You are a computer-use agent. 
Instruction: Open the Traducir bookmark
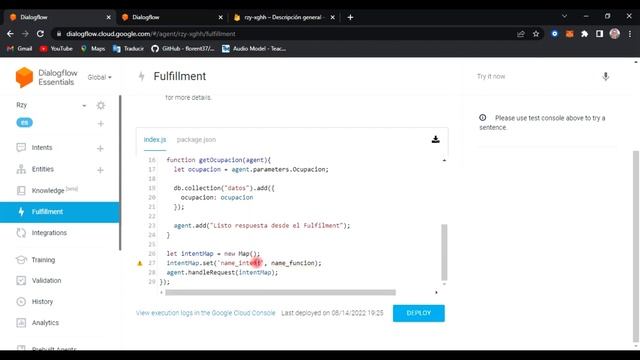tap(128, 49)
